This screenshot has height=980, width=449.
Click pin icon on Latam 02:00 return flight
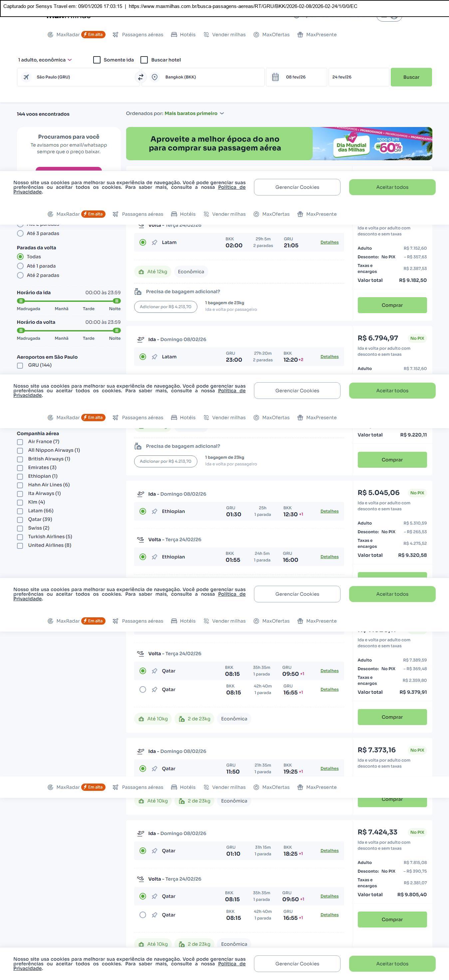(155, 242)
